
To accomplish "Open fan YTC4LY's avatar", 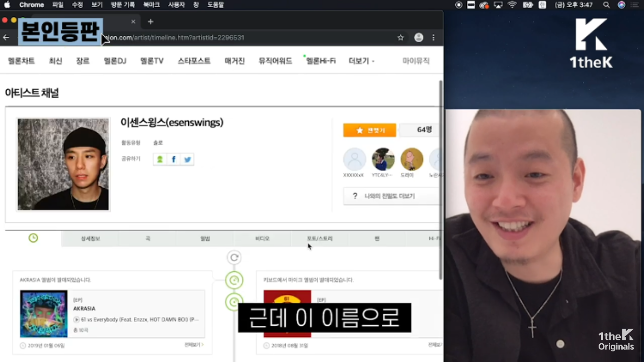I will [383, 159].
